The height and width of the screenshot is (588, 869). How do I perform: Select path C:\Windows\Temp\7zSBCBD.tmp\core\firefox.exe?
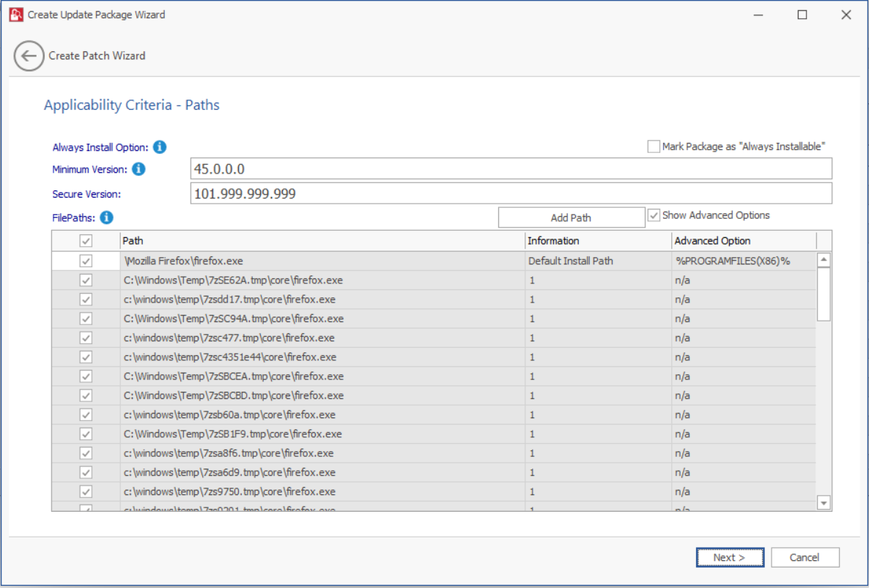click(x=322, y=395)
